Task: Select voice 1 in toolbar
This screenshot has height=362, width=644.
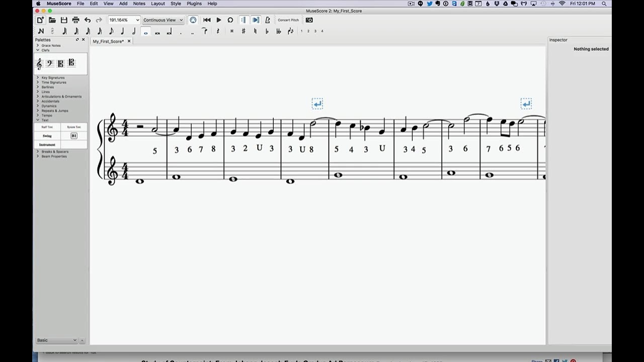Action: click(301, 31)
